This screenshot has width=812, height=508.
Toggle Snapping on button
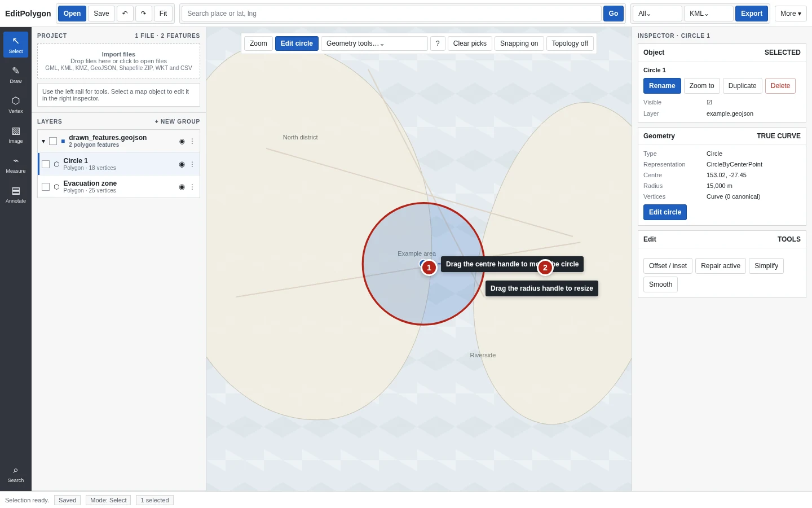pos(519,43)
